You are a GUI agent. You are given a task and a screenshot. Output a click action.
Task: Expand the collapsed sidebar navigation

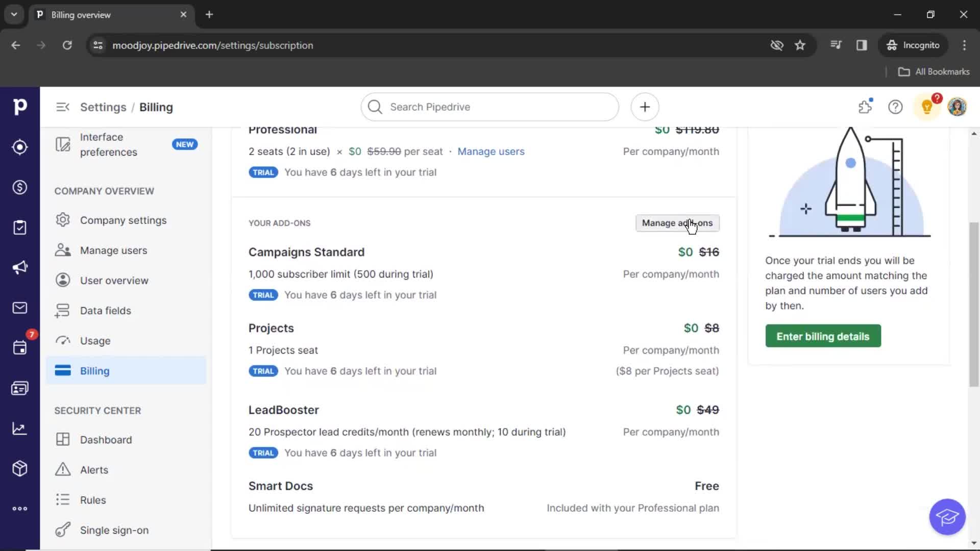coord(62,107)
